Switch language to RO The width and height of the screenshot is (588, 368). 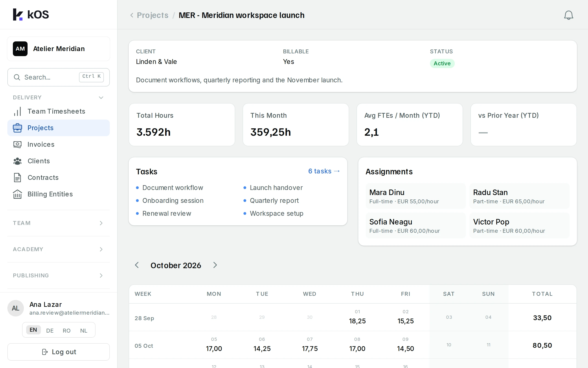67,330
